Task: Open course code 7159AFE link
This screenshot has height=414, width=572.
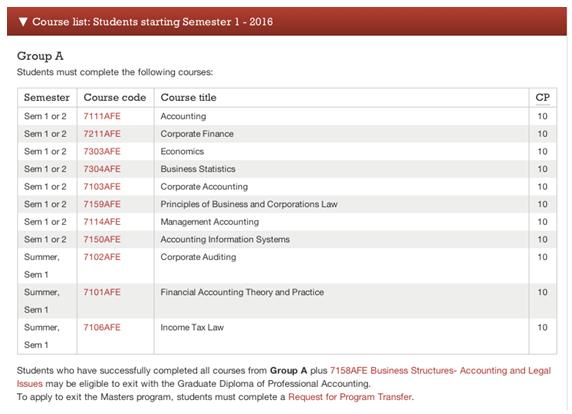Action: coord(102,204)
